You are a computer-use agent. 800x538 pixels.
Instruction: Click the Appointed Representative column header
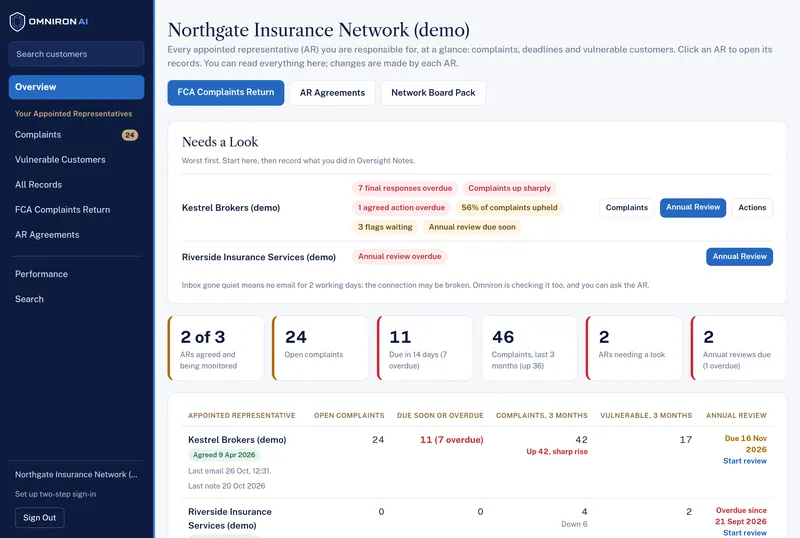tap(241, 415)
